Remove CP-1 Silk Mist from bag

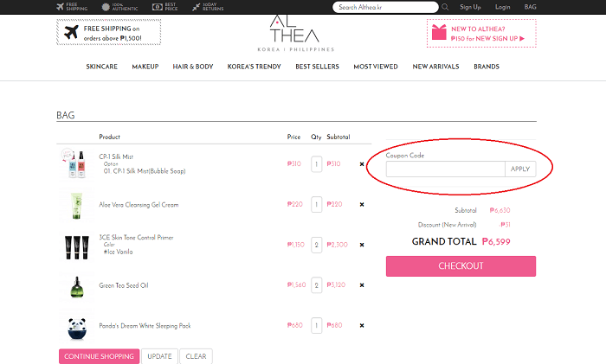pyautogui.click(x=362, y=164)
